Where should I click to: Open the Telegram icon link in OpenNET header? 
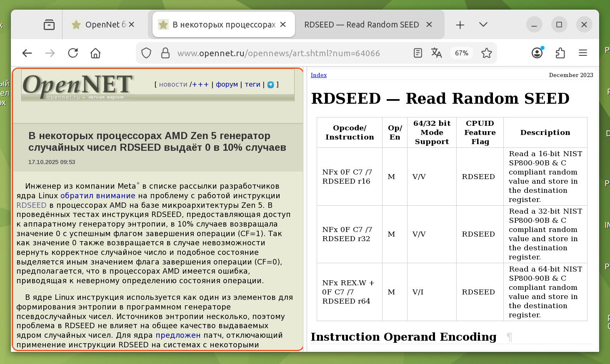[x=270, y=85]
